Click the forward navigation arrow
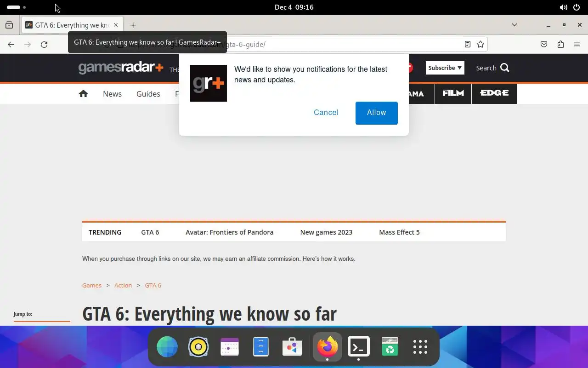Viewport: 588px width, 368px height. 28,44
